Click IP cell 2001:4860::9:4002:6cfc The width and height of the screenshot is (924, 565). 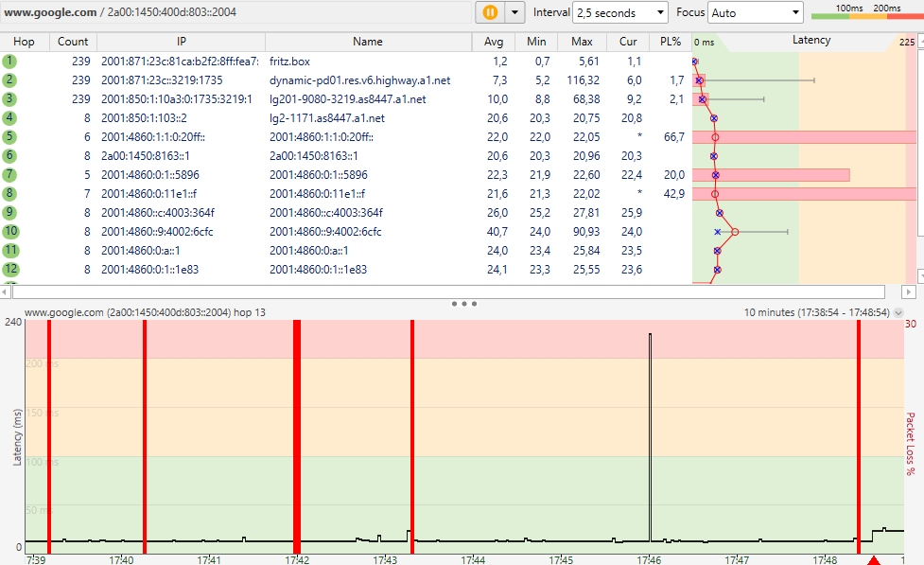coord(157,231)
